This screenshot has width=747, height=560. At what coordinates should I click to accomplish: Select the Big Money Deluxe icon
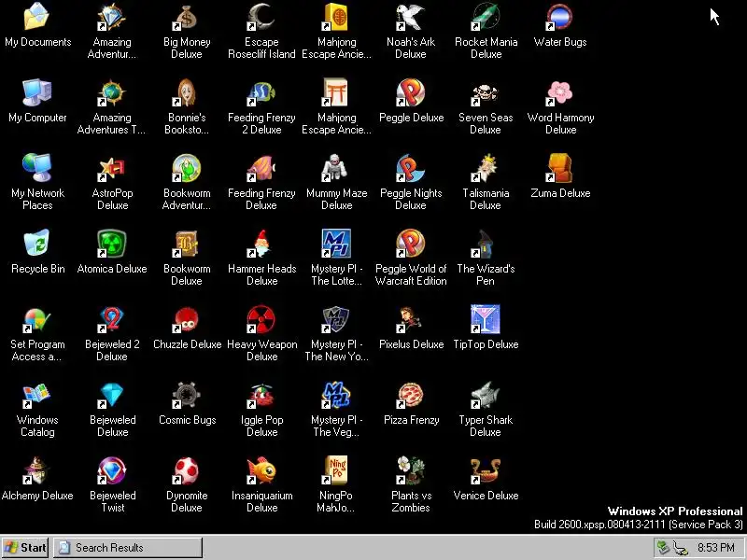[x=187, y=17]
